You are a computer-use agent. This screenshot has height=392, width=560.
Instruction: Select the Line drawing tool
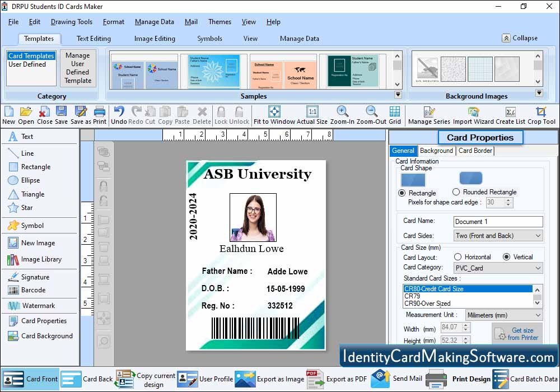21,153
